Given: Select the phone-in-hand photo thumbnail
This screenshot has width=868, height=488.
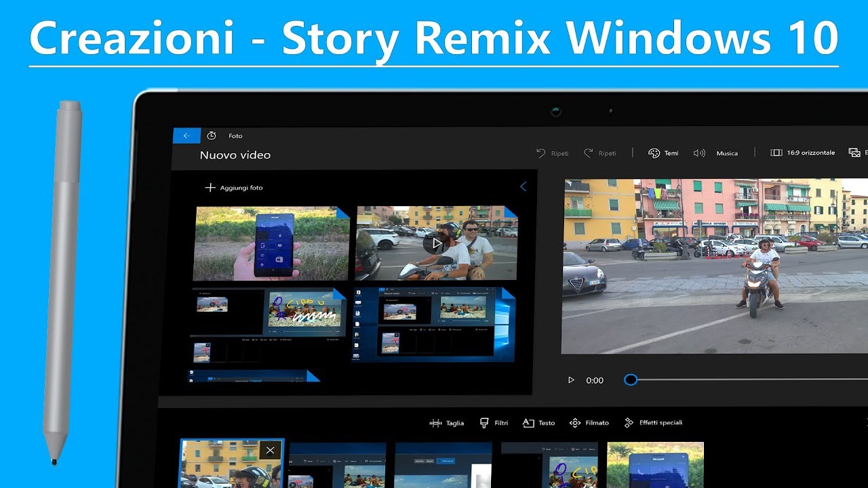Looking at the screenshot, I should (271, 243).
